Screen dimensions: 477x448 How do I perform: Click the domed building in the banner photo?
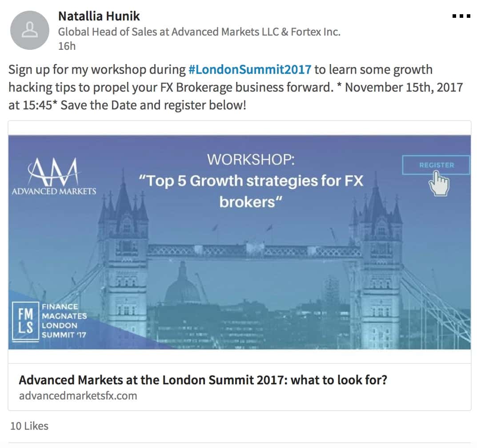pos(183,287)
